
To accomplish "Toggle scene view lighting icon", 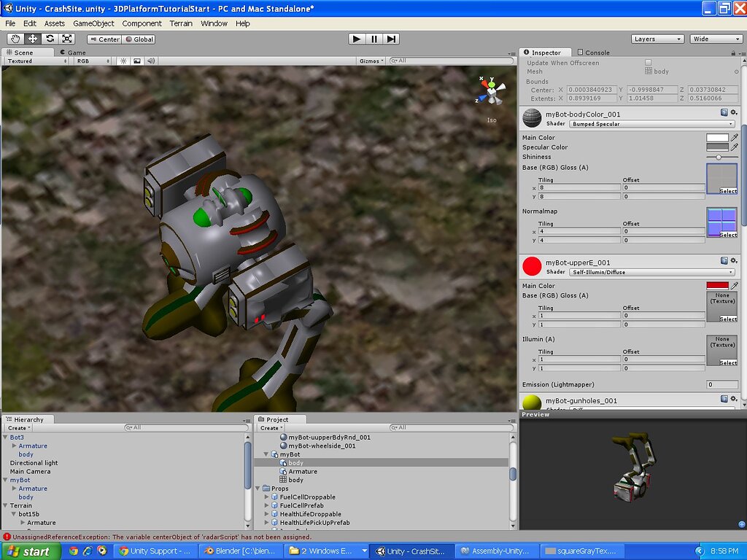I will coord(123,61).
